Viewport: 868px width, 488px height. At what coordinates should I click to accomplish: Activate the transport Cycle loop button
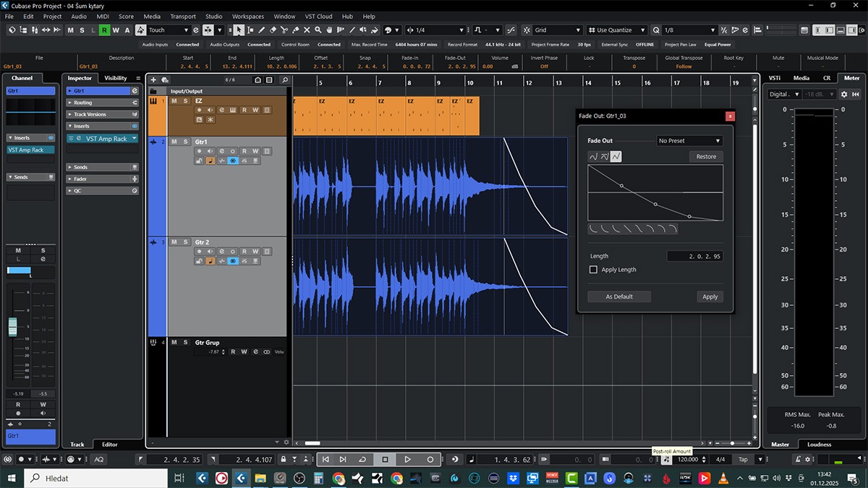pyautogui.click(x=363, y=459)
